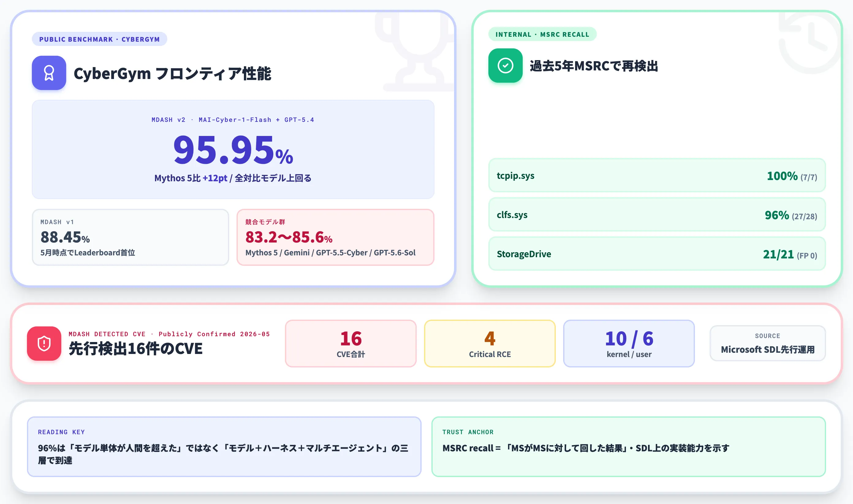Click the CyberGym フロンティア性能 heading
Image resolution: width=853 pixels, height=504 pixels.
pyautogui.click(x=172, y=73)
